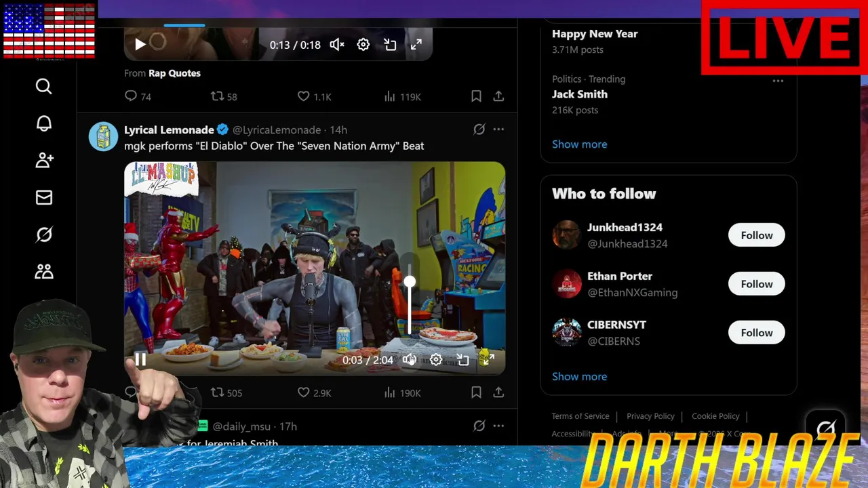Open Communities icon in sidebar
This screenshot has height=488, width=868.
44,272
